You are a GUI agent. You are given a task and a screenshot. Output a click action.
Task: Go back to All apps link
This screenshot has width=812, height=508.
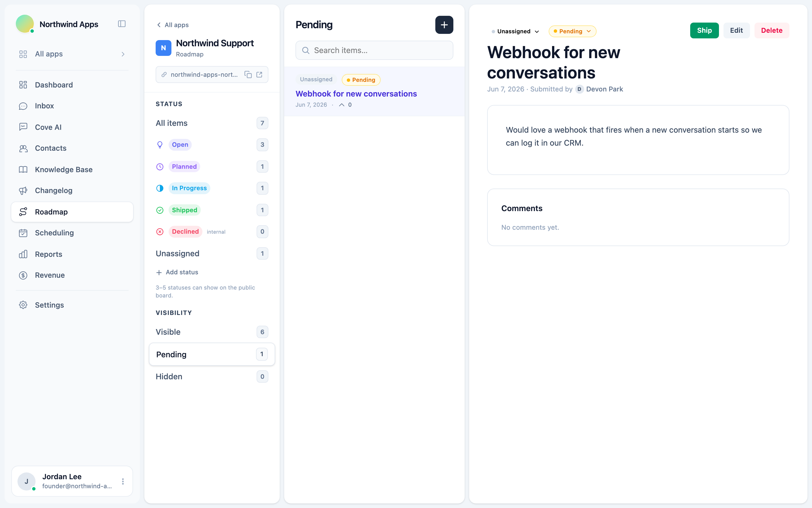[x=173, y=25]
